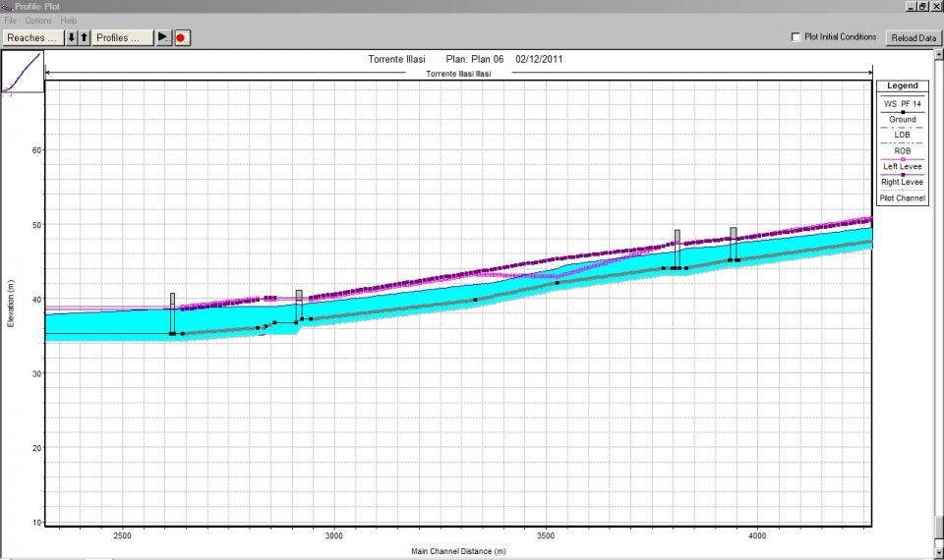Viewport: 944px width, 560px height.
Task: Open the Options menu
Action: pyautogui.click(x=38, y=21)
